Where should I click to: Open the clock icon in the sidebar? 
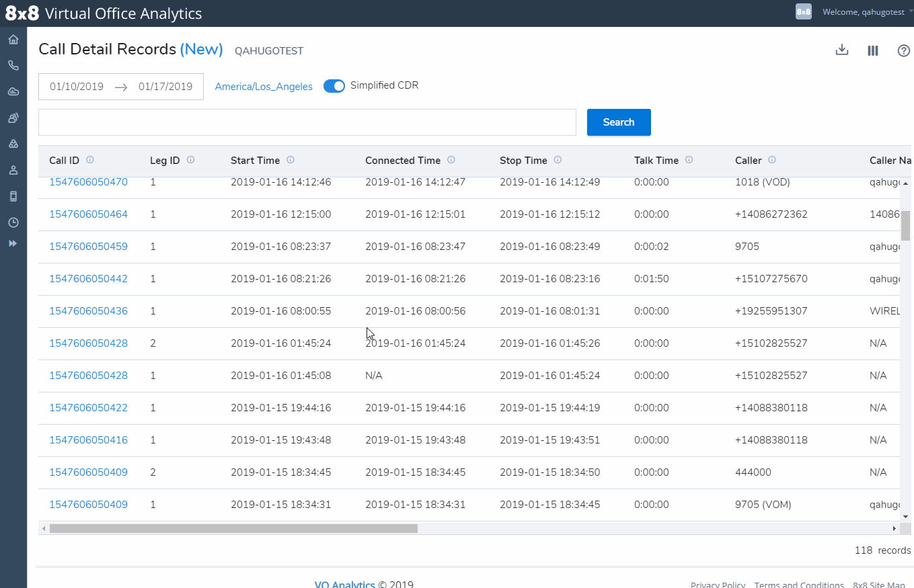coord(13,222)
